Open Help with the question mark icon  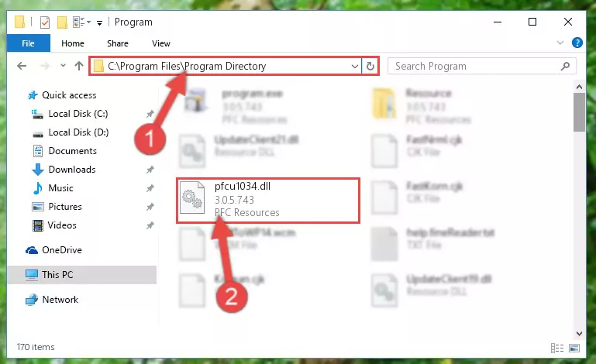click(x=577, y=43)
